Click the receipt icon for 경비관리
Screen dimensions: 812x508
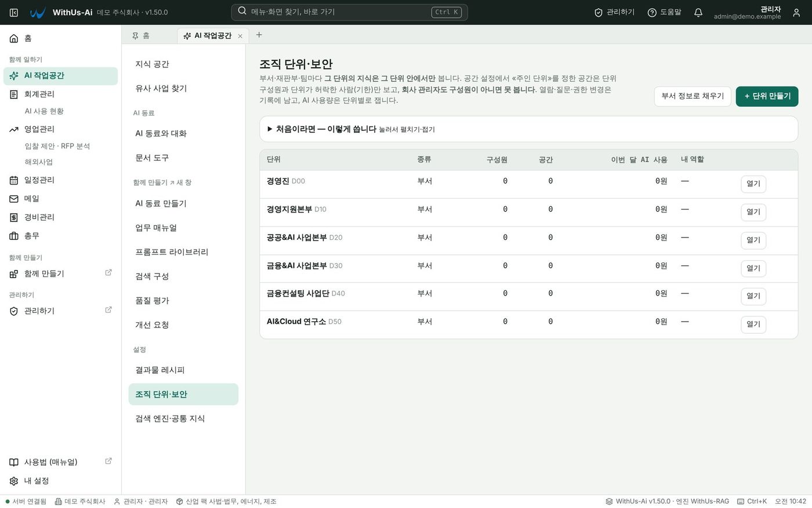(x=14, y=217)
